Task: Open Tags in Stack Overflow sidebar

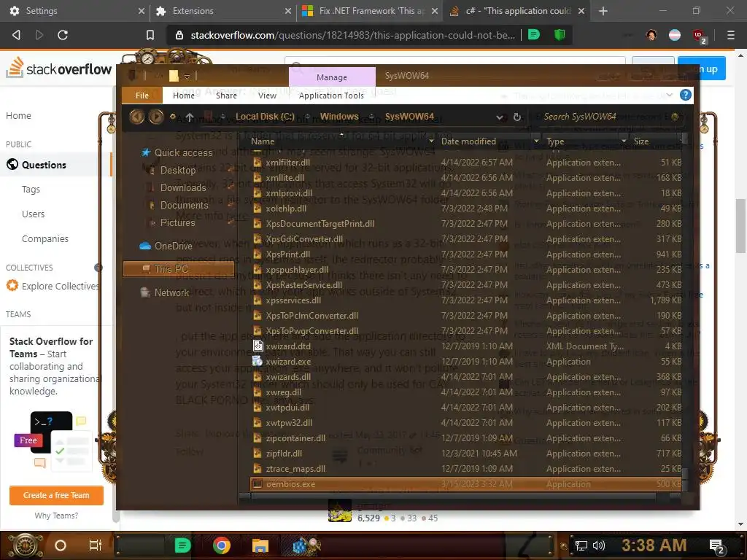Action: point(31,190)
